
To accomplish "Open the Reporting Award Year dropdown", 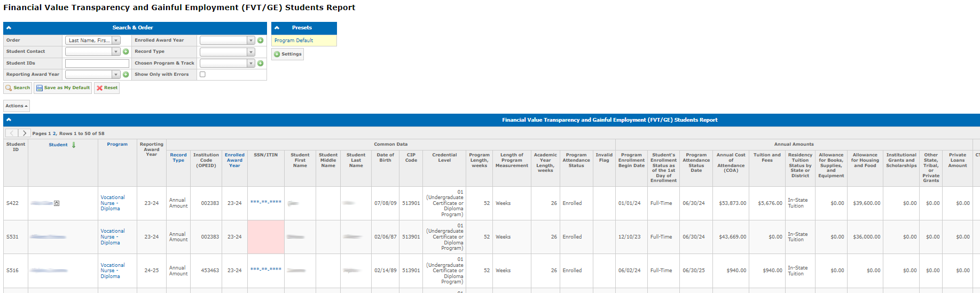I will tap(93, 75).
